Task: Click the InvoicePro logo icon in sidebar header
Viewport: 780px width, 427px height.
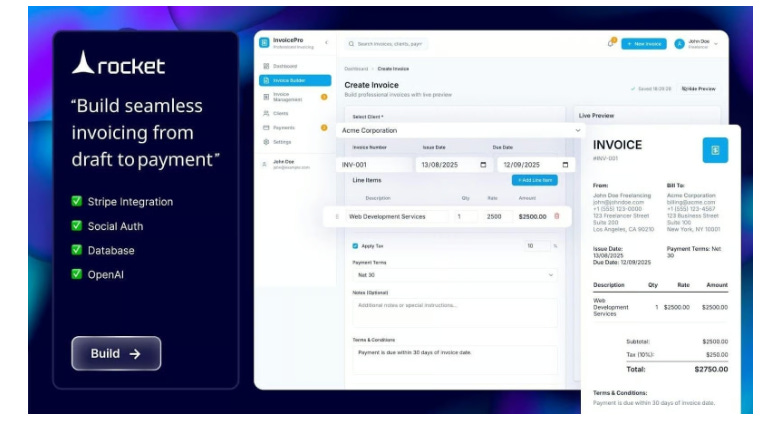Action: [264, 43]
